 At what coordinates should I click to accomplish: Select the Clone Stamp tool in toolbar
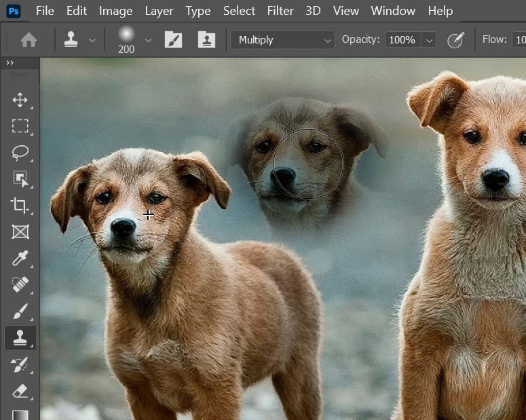point(20,337)
